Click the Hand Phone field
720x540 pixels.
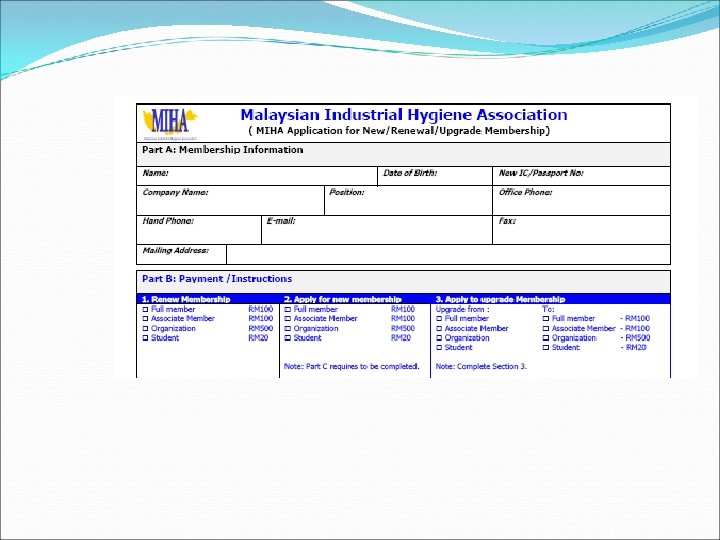[199, 230]
